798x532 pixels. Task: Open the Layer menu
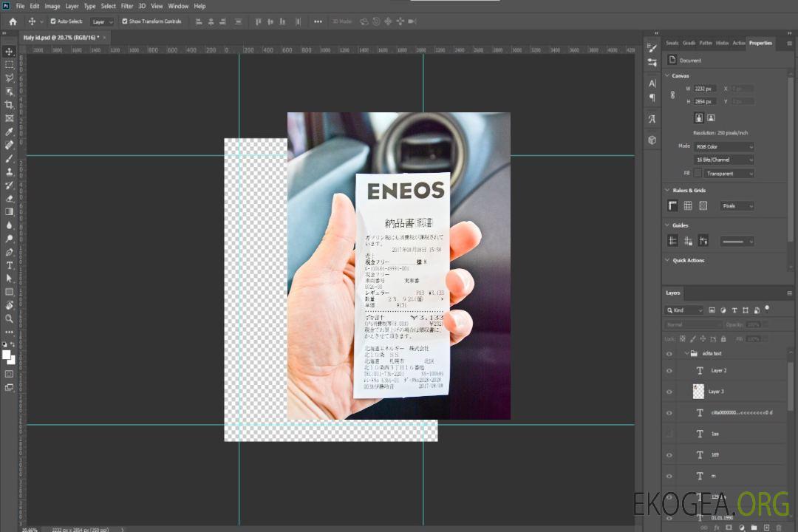point(72,6)
